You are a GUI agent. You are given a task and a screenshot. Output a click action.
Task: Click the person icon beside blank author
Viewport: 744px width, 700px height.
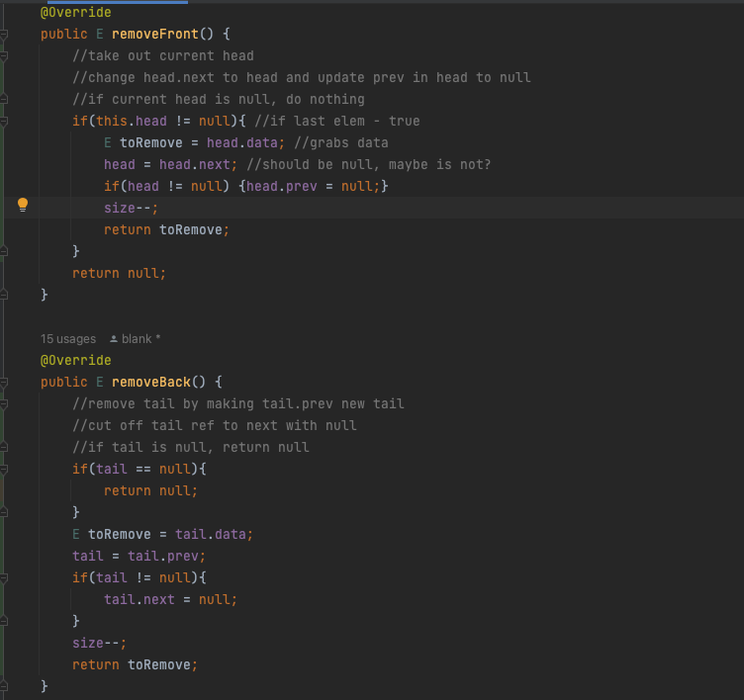[114, 339]
